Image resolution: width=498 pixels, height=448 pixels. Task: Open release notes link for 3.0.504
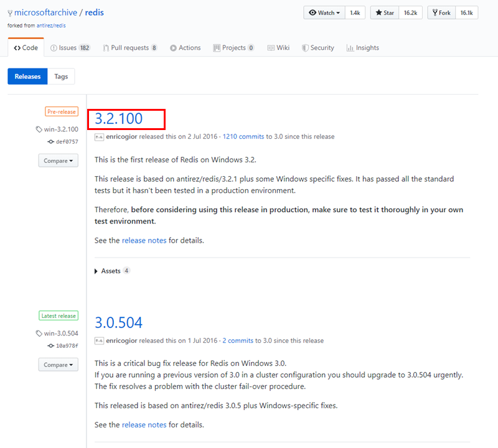pyautogui.click(x=144, y=425)
